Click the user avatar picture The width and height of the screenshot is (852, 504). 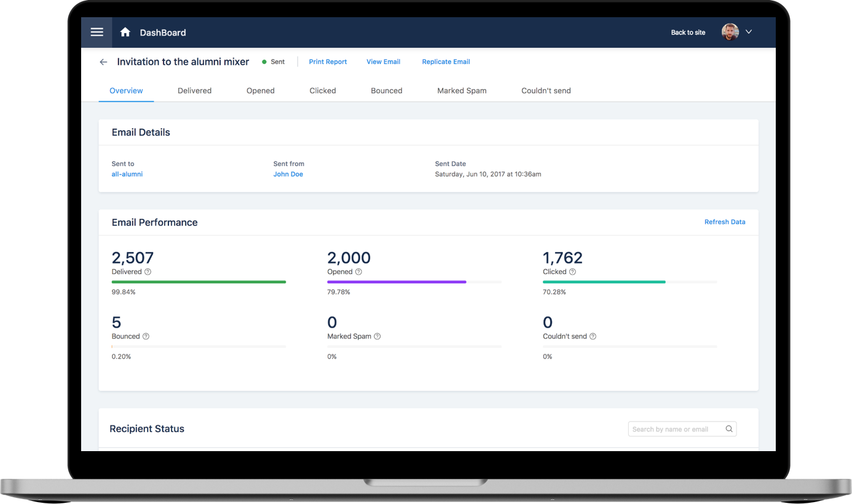click(730, 32)
